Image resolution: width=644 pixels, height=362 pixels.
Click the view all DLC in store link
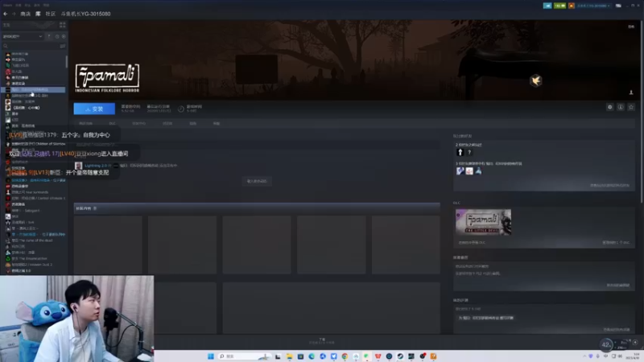pos(472,243)
